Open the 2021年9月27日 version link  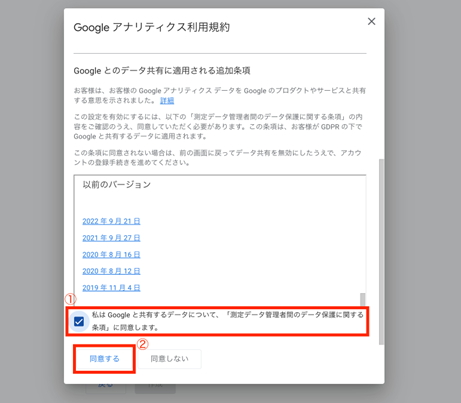[111, 238]
